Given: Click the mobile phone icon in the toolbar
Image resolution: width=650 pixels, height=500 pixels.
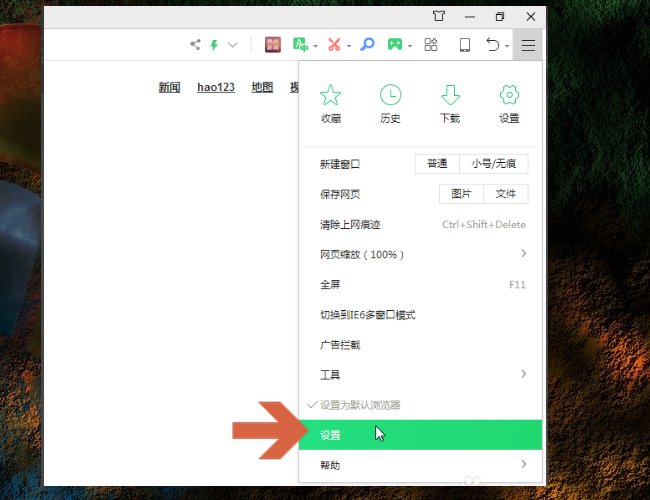Looking at the screenshot, I should pos(465,45).
